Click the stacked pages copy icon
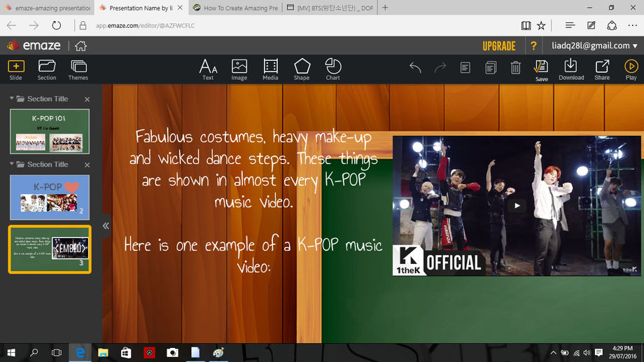Image resolution: width=644 pixels, height=362 pixels. (491, 67)
